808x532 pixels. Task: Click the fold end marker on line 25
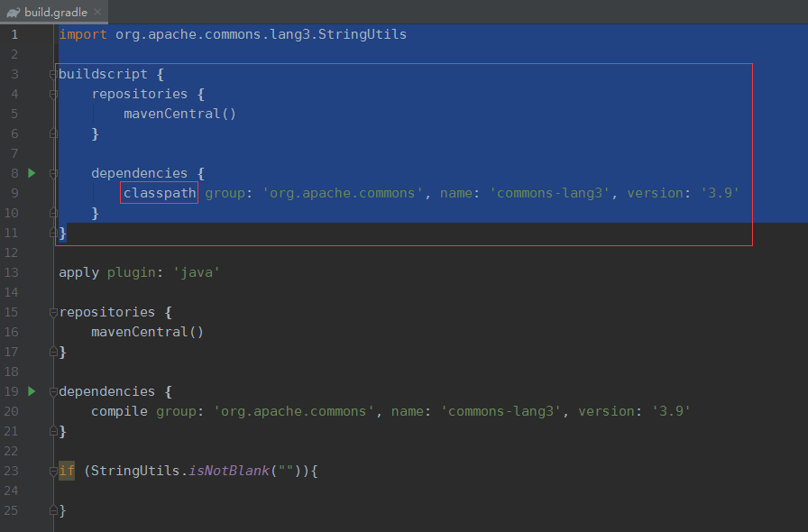coord(54,510)
